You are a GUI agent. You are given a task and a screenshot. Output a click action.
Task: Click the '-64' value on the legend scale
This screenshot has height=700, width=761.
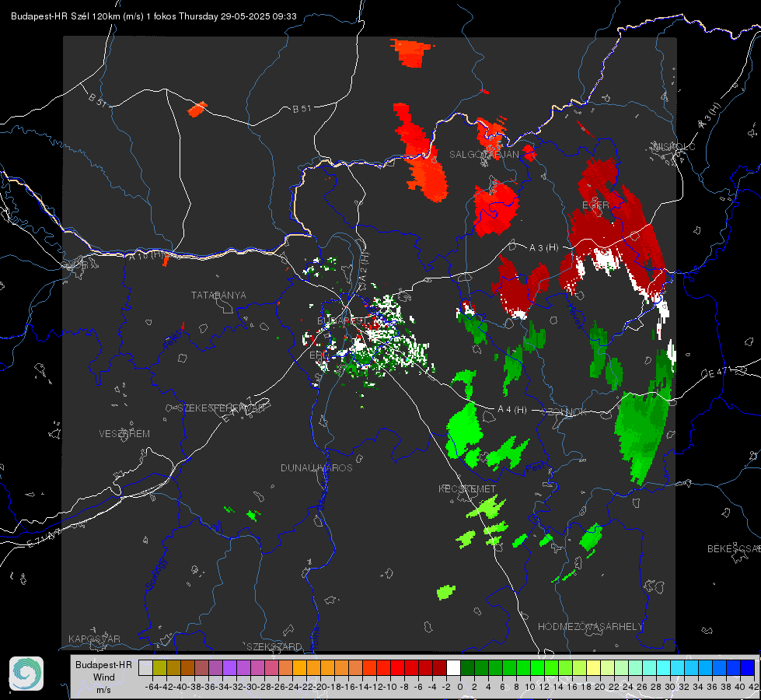point(152,687)
